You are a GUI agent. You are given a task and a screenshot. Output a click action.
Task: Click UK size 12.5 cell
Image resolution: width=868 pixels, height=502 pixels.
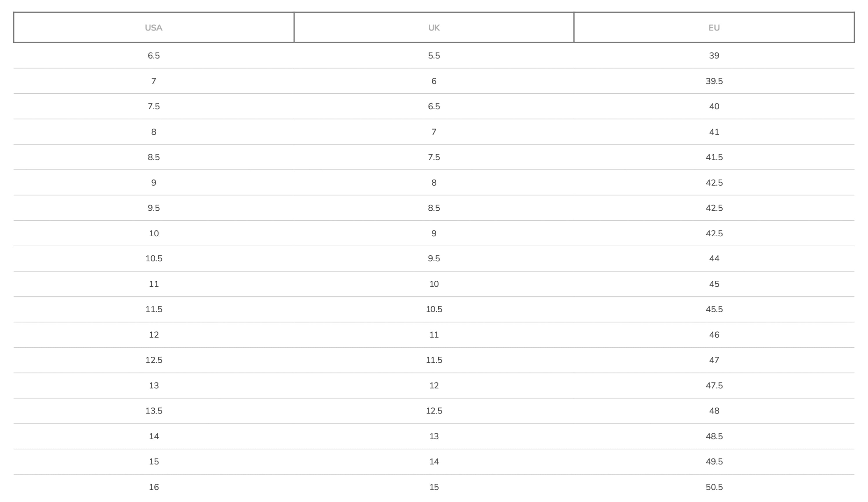click(x=434, y=411)
